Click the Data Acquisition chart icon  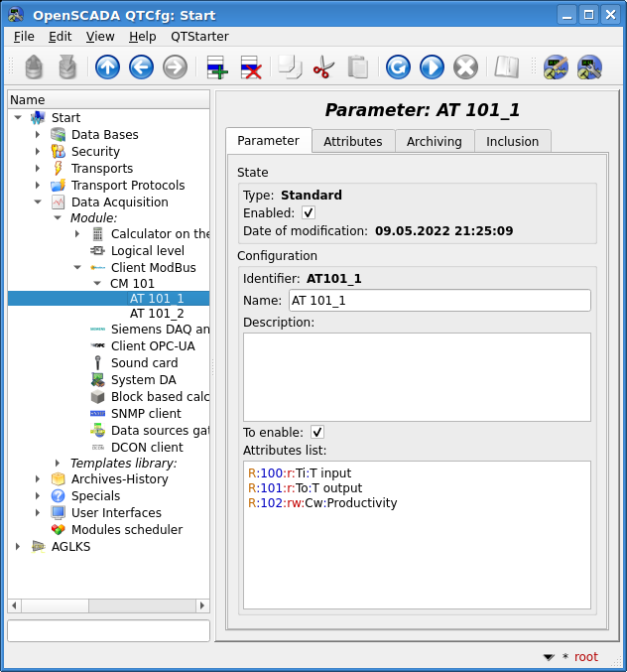(58, 202)
